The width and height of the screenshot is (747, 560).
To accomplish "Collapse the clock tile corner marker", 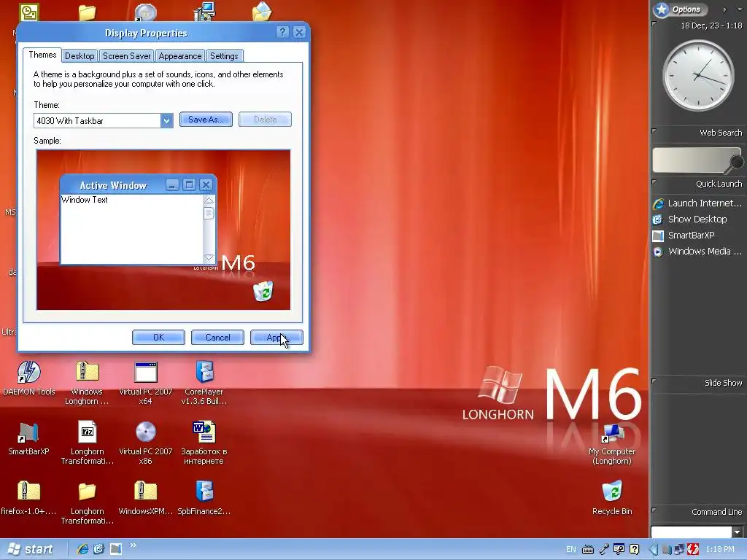I will pyautogui.click(x=654, y=23).
